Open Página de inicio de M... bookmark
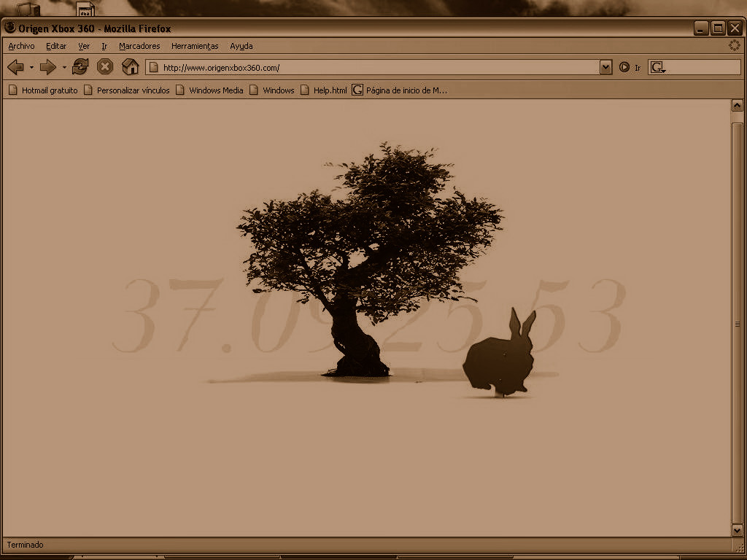 point(400,90)
